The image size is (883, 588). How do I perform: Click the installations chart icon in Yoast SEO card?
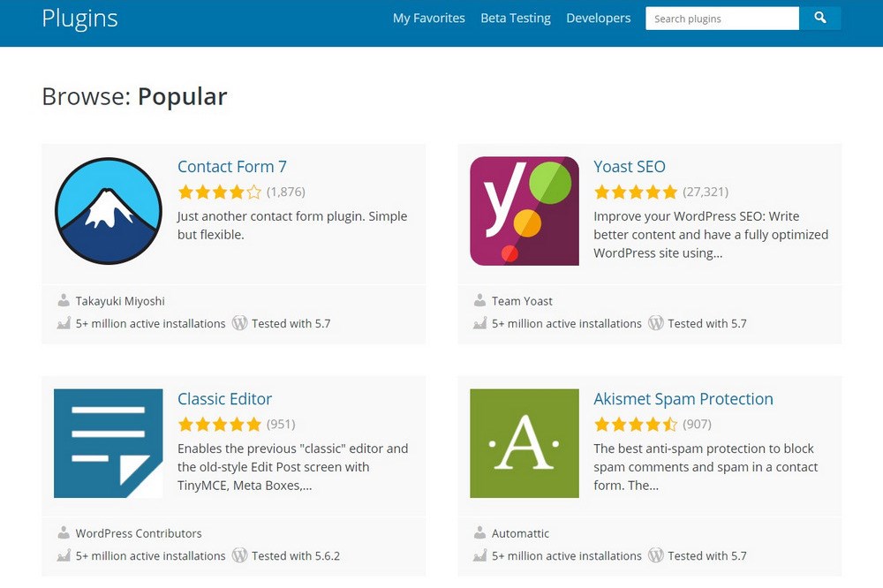479,323
